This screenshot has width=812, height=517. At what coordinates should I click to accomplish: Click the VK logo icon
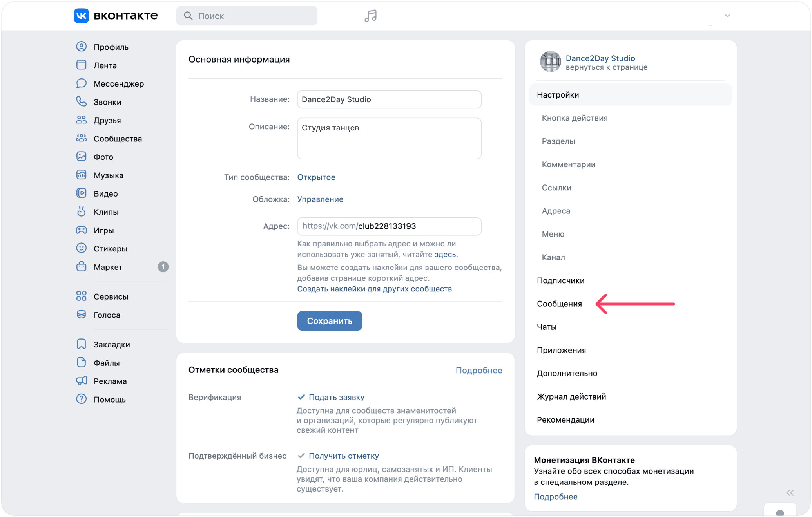[82, 16]
